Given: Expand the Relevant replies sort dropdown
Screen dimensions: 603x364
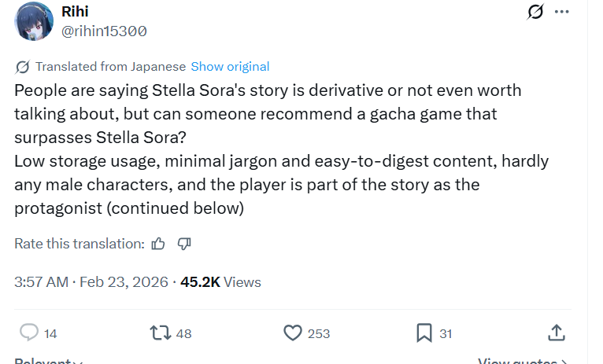Looking at the screenshot, I should 49,361.
